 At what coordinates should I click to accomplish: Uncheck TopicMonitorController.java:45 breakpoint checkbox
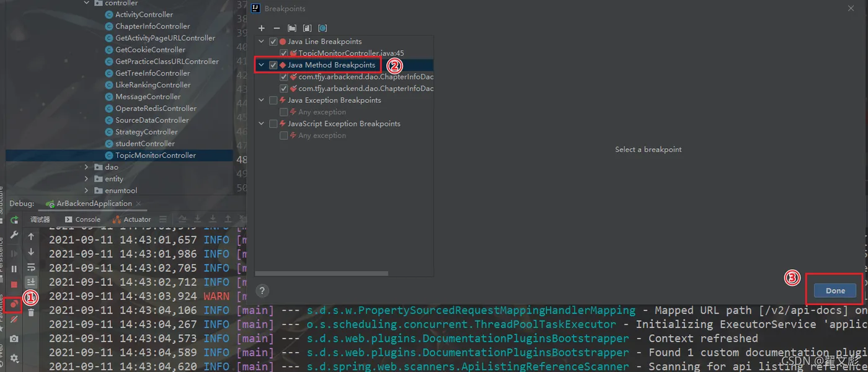284,53
